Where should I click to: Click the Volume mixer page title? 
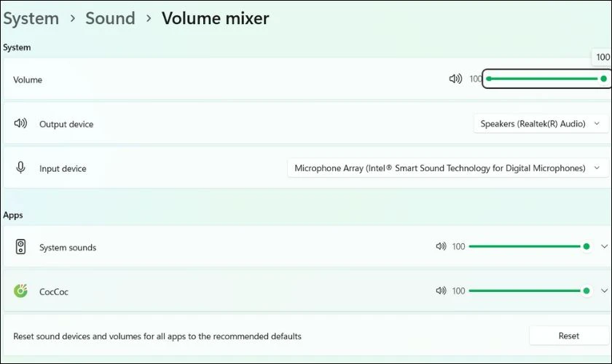point(216,18)
